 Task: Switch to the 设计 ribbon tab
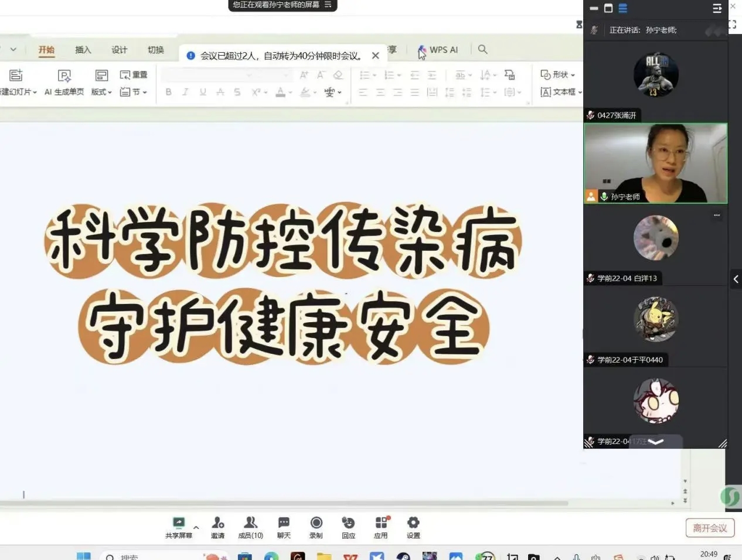point(120,50)
